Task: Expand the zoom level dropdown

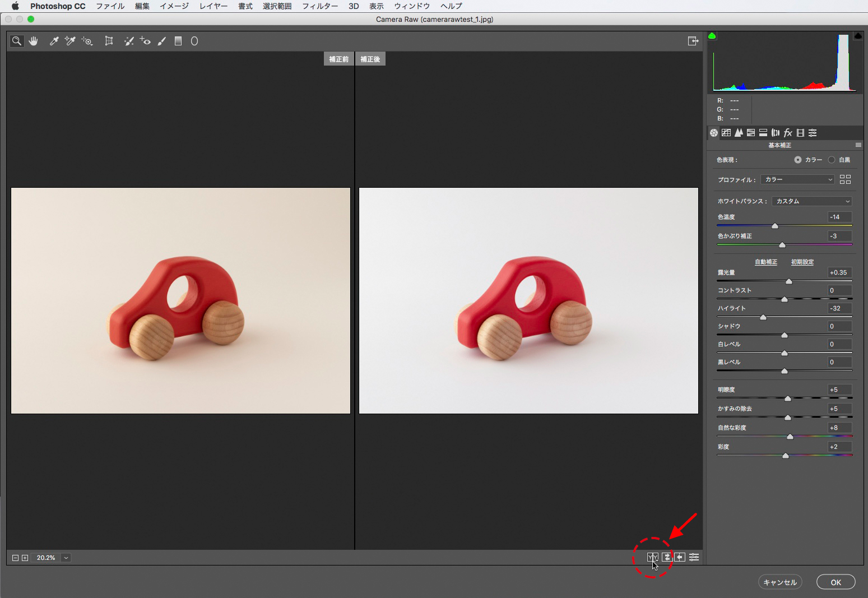Action: pyautogui.click(x=66, y=558)
